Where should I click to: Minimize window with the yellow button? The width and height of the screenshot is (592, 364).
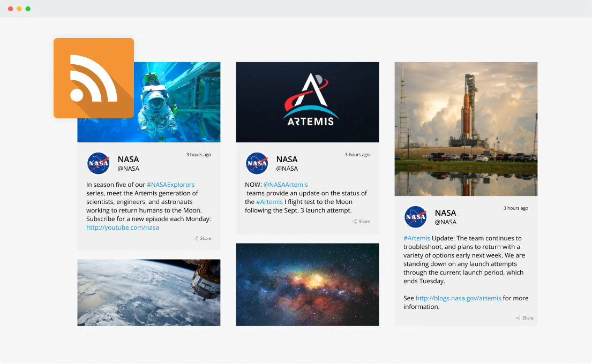19,9
